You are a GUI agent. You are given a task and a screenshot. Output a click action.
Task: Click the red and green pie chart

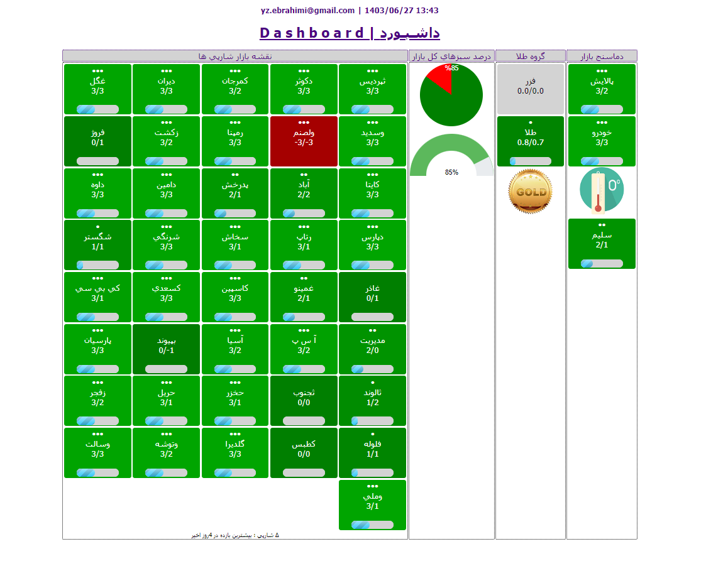(451, 95)
